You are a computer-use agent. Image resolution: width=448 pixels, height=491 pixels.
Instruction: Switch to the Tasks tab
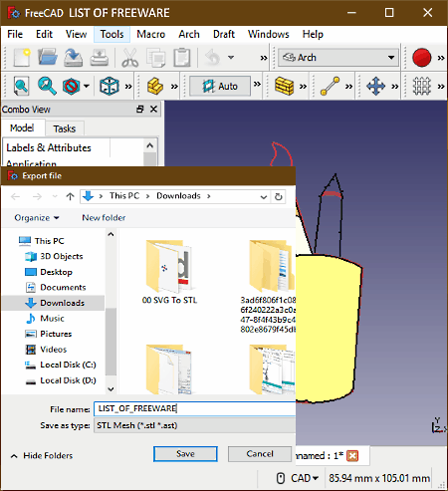(65, 128)
